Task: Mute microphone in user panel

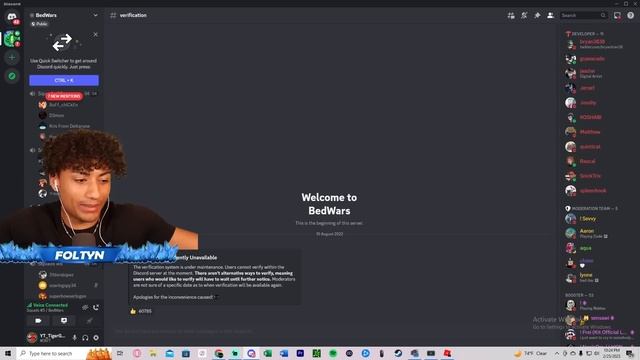Action: click(x=74, y=338)
